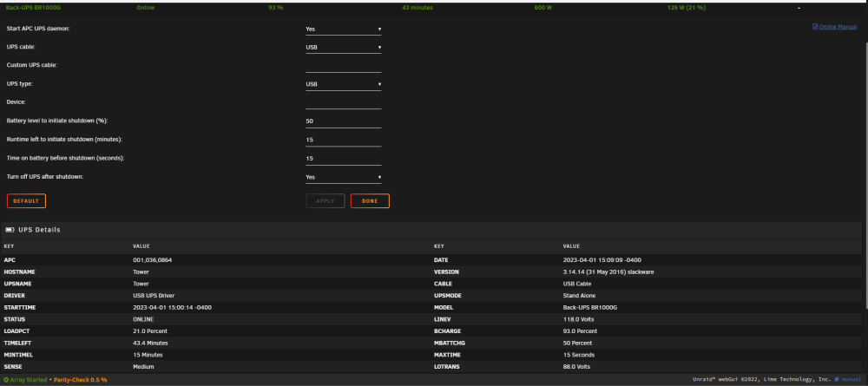This screenshot has width=868, height=386.
Task: Open the UPS cable dropdown
Action: (x=343, y=47)
